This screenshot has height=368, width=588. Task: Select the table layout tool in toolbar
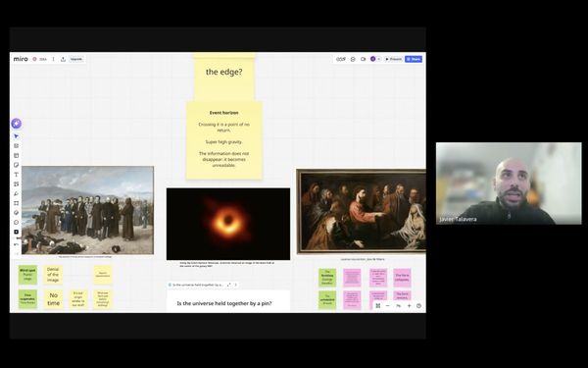pyautogui.click(x=16, y=155)
